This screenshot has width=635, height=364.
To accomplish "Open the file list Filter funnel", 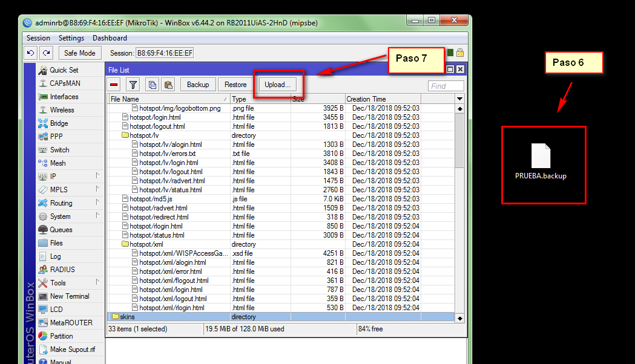I will pyautogui.click(x=133, y=85).
